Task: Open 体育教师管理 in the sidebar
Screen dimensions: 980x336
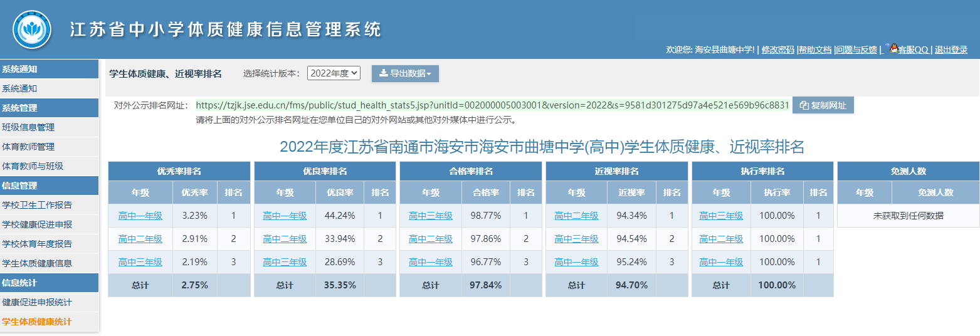Action: click(x=50, y=147)
